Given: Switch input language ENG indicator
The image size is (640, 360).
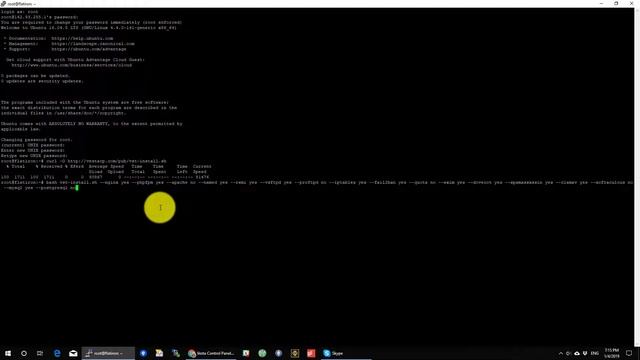Looking at the screenshot, I should (x=595, y=353).
